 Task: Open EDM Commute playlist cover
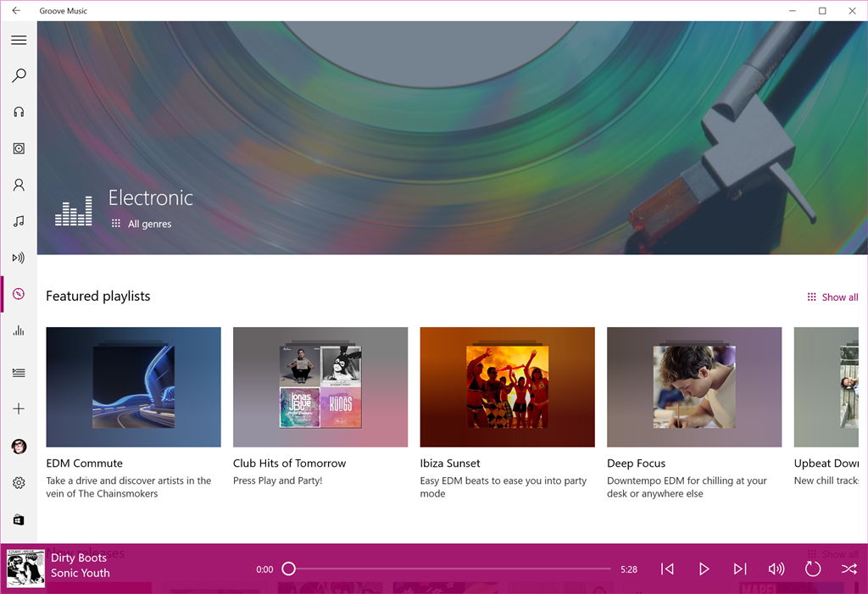tap(133, 387)
